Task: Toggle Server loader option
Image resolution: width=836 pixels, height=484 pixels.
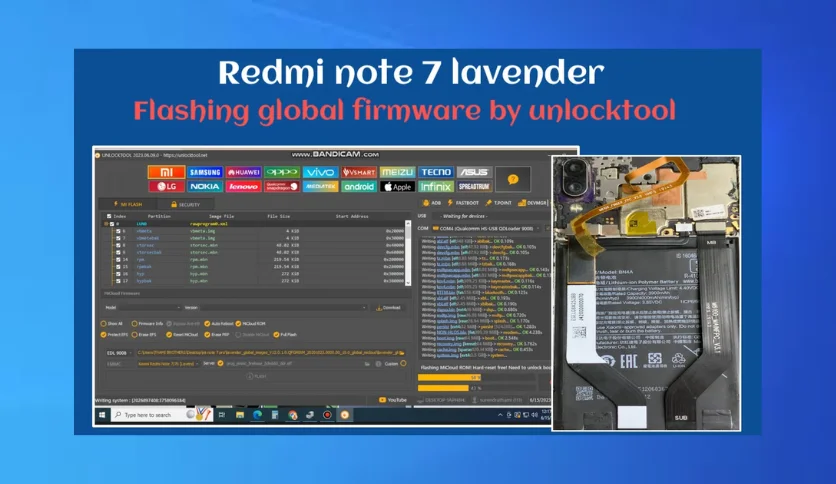Action: tap(220, 364)
